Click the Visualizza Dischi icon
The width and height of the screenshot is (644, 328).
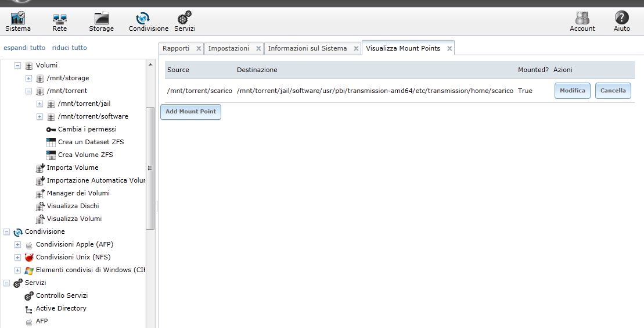click(x=40, y=206)
